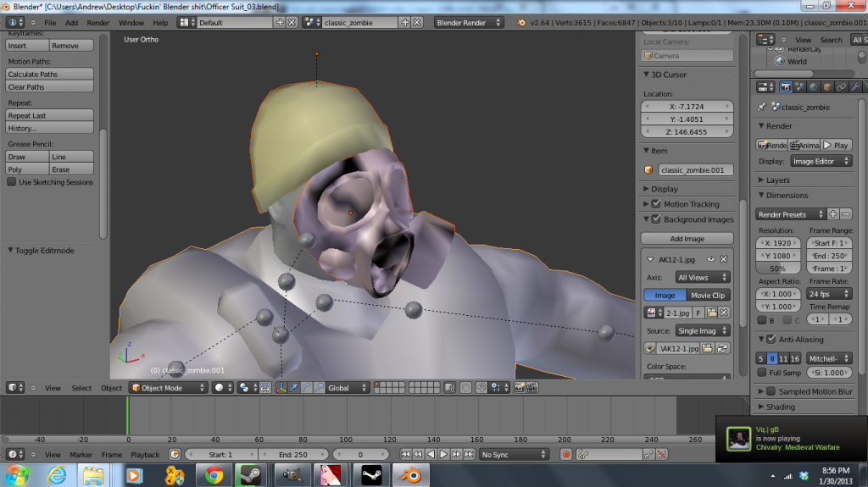
Task: Toggle lock layers to scene icon
Action: point(449,388)
